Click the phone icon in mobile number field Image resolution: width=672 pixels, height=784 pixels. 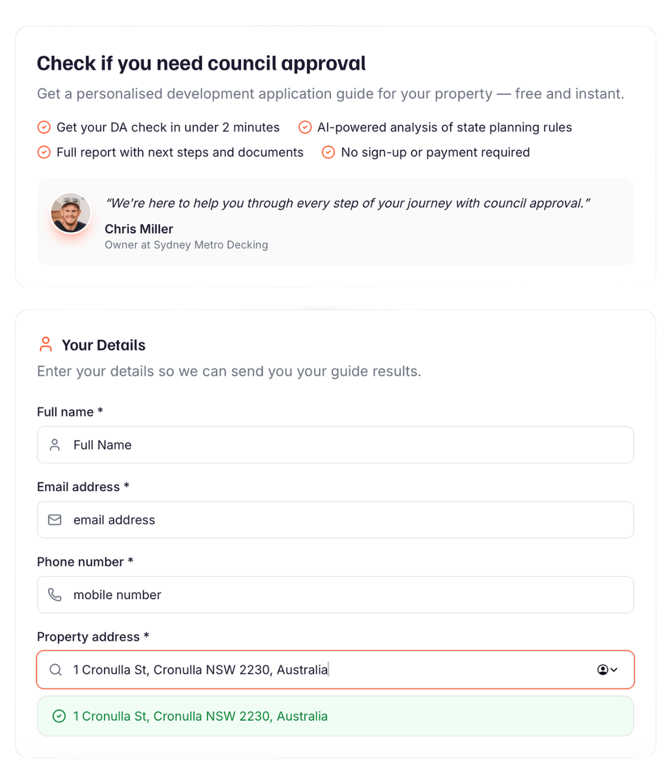pos(55,595)
